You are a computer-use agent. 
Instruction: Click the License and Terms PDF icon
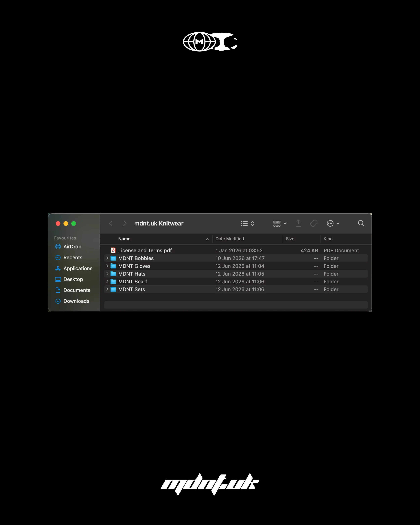(x=113, y=250)
